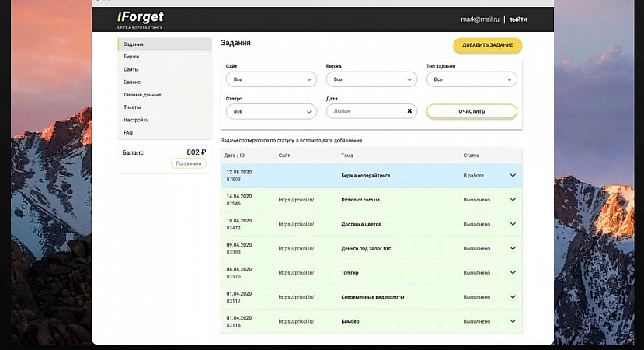The height and width of the screenshot is (350, 644).
Task: Select Тикеты in the sidebar
Action: (133, 107)
